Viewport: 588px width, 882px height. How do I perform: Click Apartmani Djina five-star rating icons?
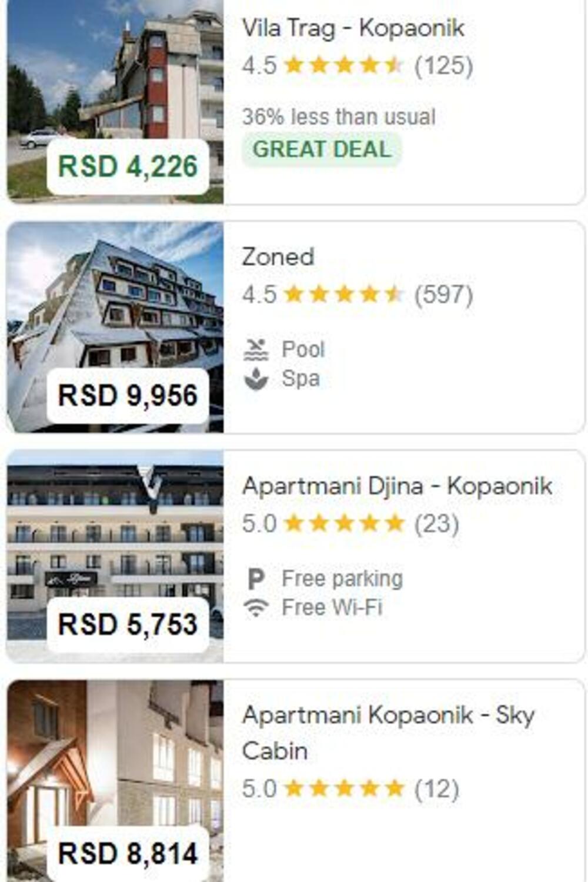pyautogui.click(x=344, y=523)
